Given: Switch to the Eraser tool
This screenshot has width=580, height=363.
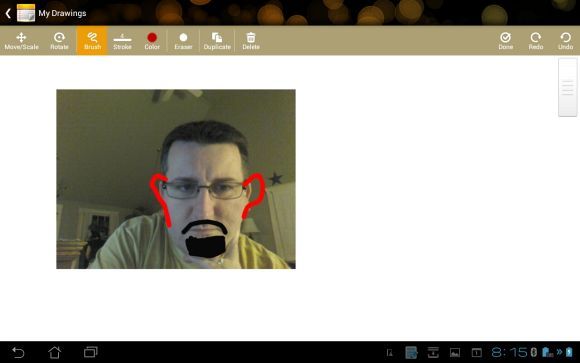Looking at the screenshot, I should tap(183, 41).
